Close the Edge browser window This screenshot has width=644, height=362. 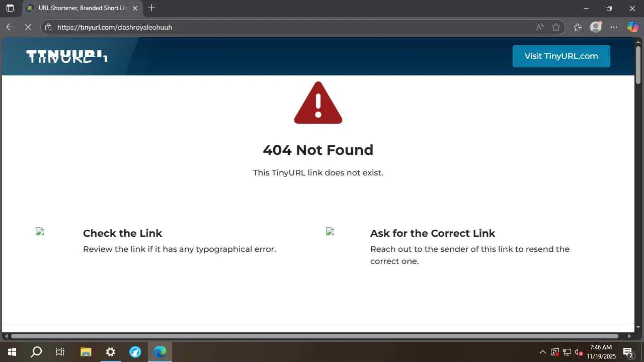tap(632, 8)
